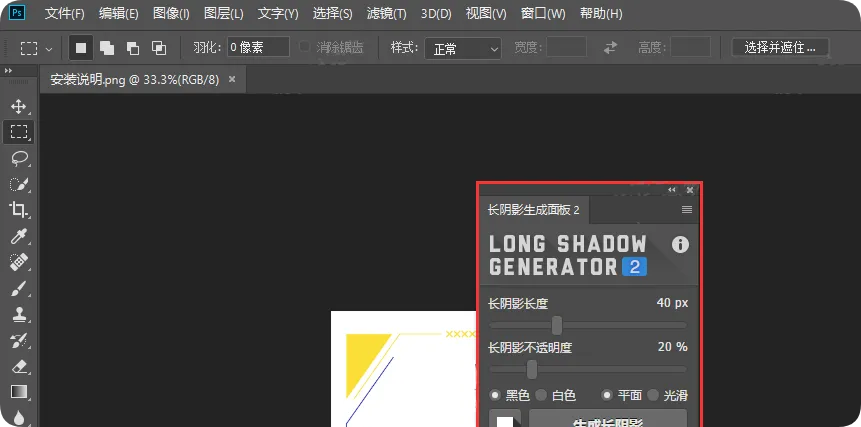Open the marquee tool preset picker arrow

pos(49,49)
